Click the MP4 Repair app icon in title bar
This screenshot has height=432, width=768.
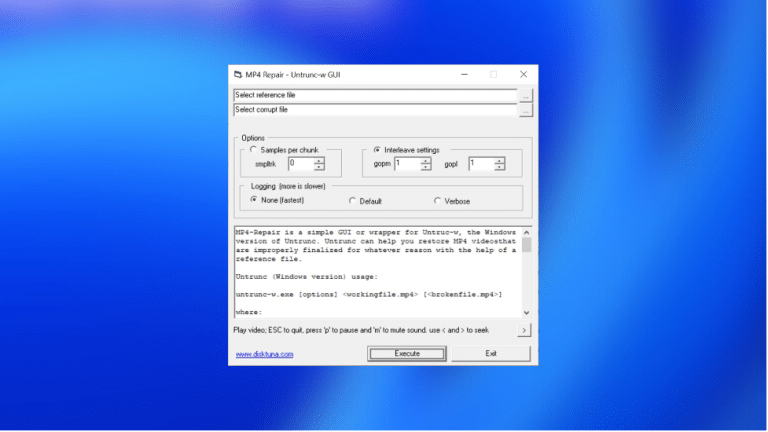click(238, 74)
